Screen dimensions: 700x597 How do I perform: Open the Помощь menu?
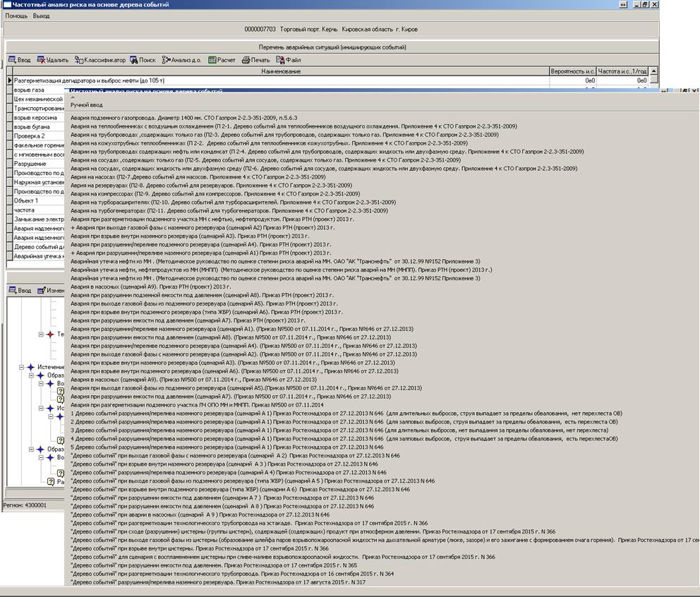tap(16, 16)
